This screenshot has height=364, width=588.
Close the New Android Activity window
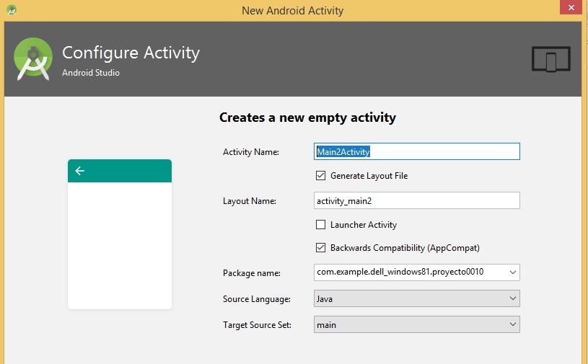571,7
